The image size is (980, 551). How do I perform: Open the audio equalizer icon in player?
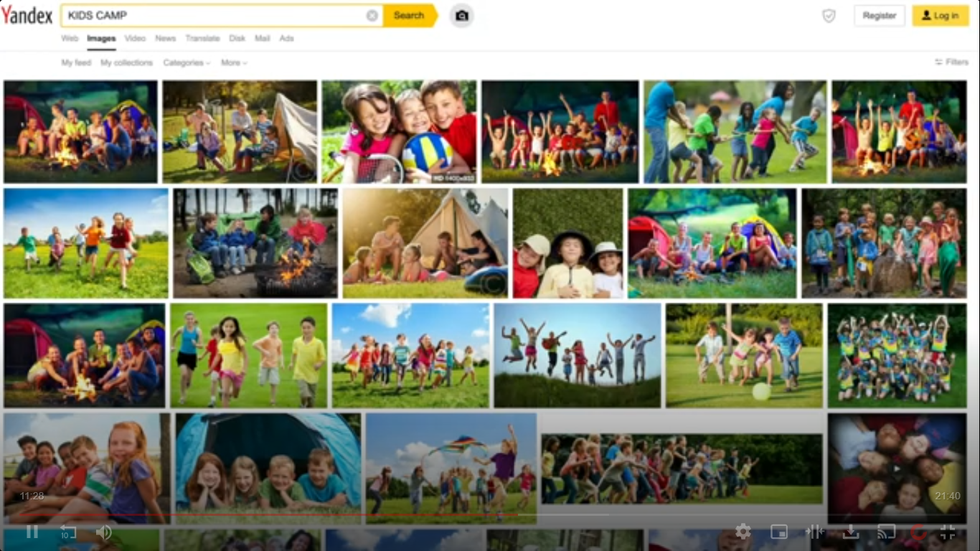point(815,532)
